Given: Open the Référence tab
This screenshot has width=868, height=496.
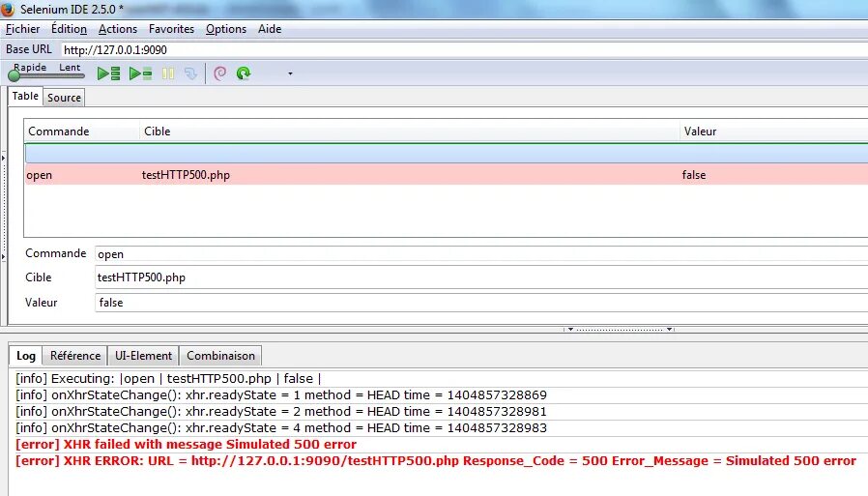Looking at the screenshot, I should [75, 356].
